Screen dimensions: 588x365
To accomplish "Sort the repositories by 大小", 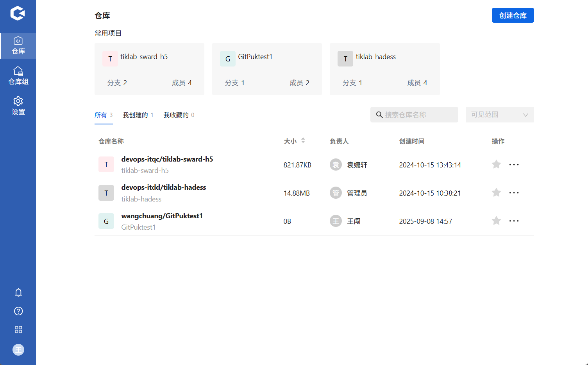I will coord(303,141).
